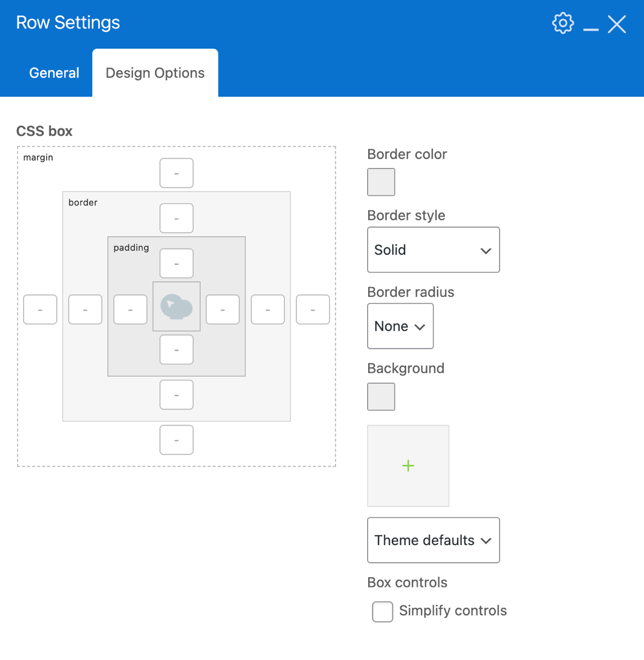644x660 pixels.
Task: Click the padding top input field
Action: click(x=177, y=263)
